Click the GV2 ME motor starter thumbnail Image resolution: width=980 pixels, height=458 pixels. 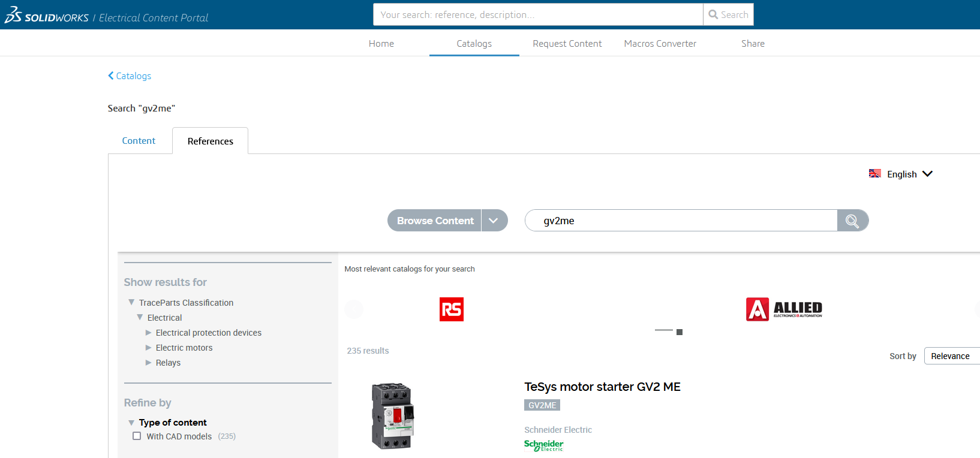393,416
